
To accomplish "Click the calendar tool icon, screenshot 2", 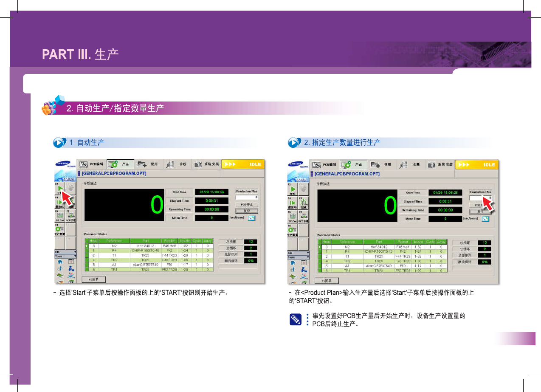I will click(x=304, y=262).
